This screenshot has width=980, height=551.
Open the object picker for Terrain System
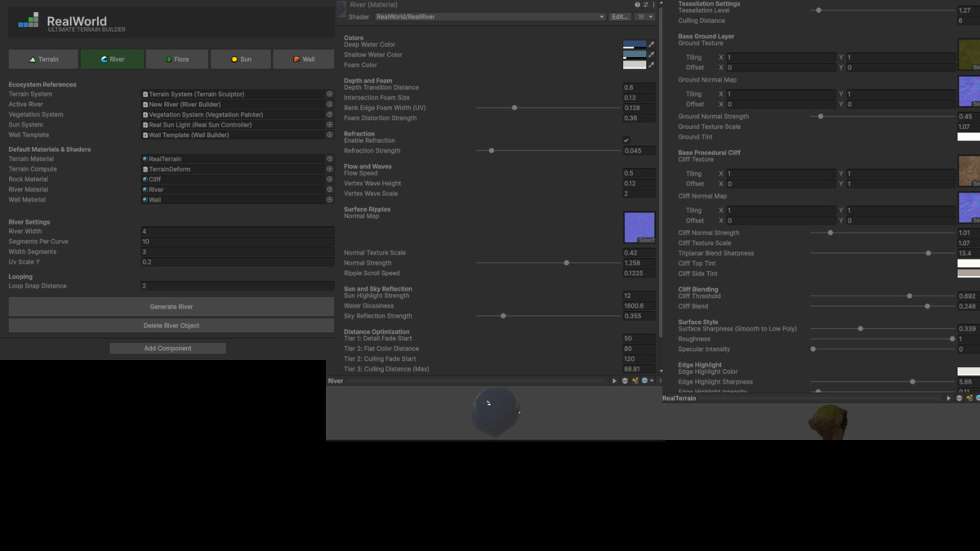[330, 94]
